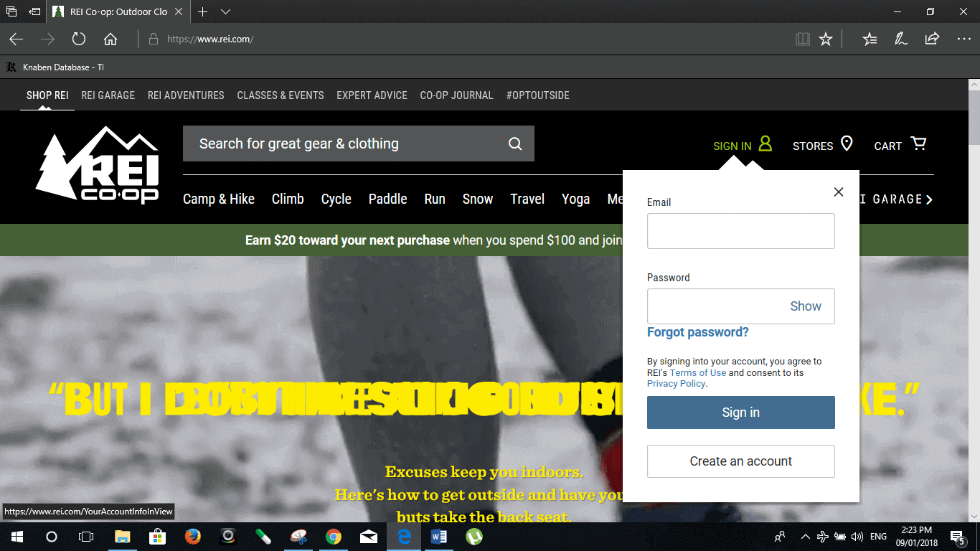This screenshot has height=551, width=980.
Task: Go back with the browser back arrow
Action: 16,39
